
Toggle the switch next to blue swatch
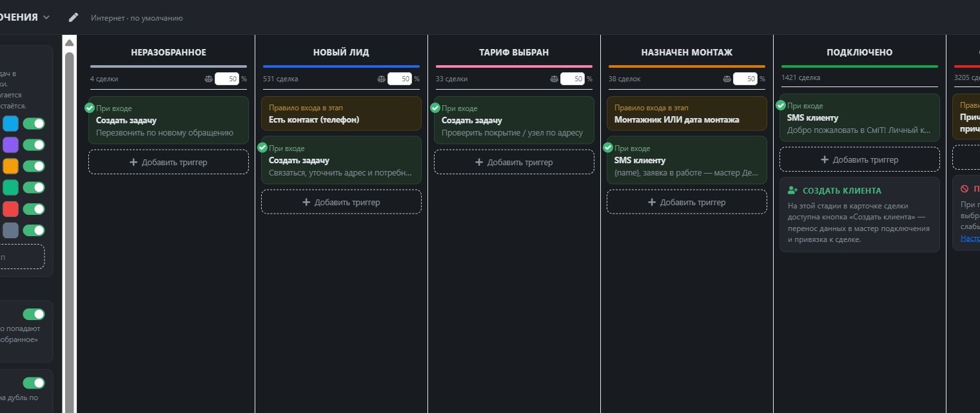[34, 123]
